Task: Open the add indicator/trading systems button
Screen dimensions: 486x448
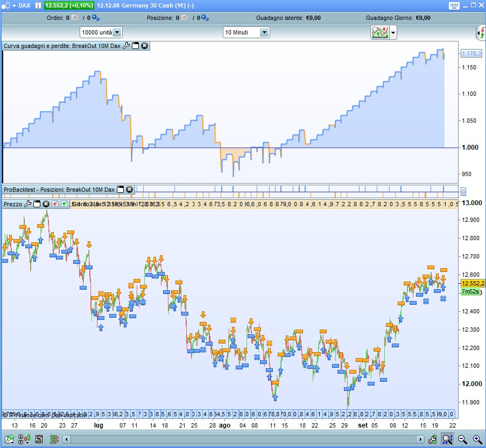Action: (379, 32)
